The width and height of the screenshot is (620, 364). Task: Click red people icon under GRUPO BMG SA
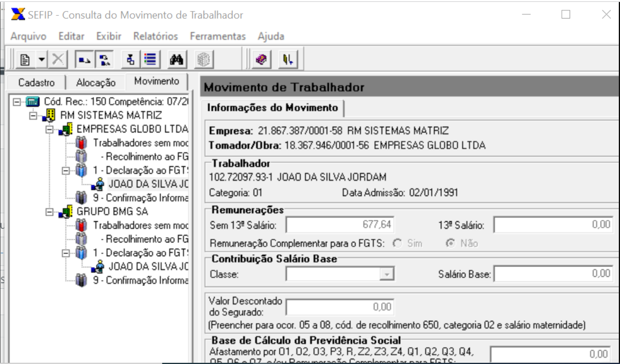click(81, 226)
